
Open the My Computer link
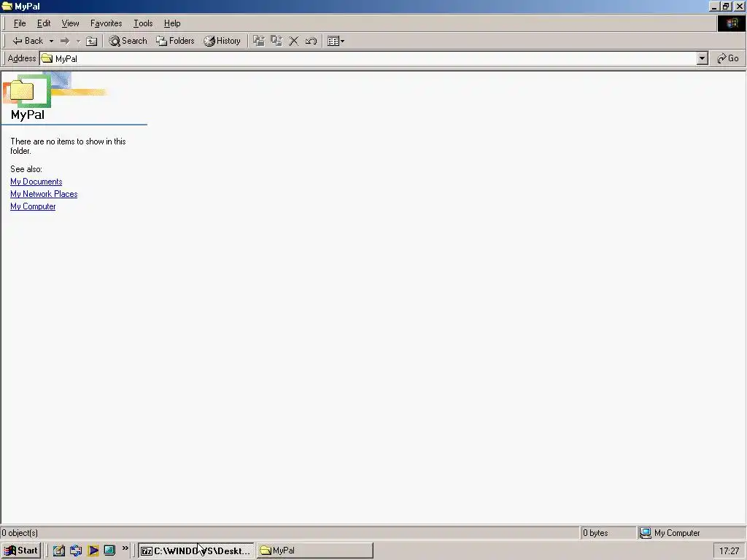[33, 206]
